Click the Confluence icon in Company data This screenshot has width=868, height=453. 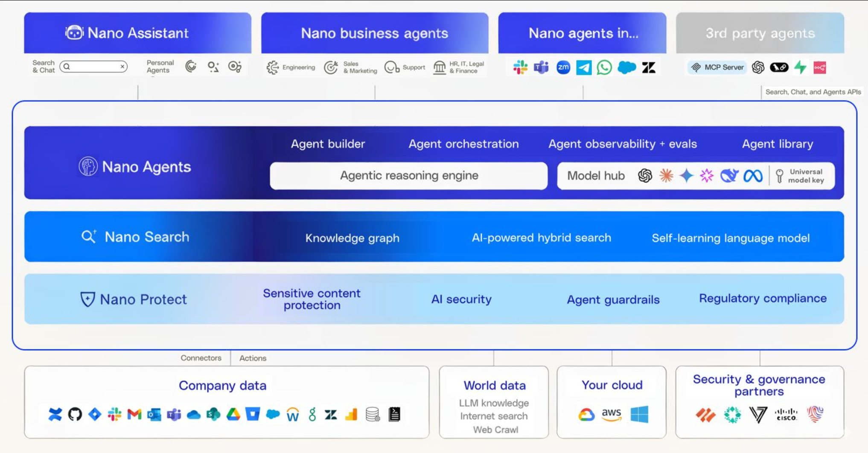coord(55,414)
